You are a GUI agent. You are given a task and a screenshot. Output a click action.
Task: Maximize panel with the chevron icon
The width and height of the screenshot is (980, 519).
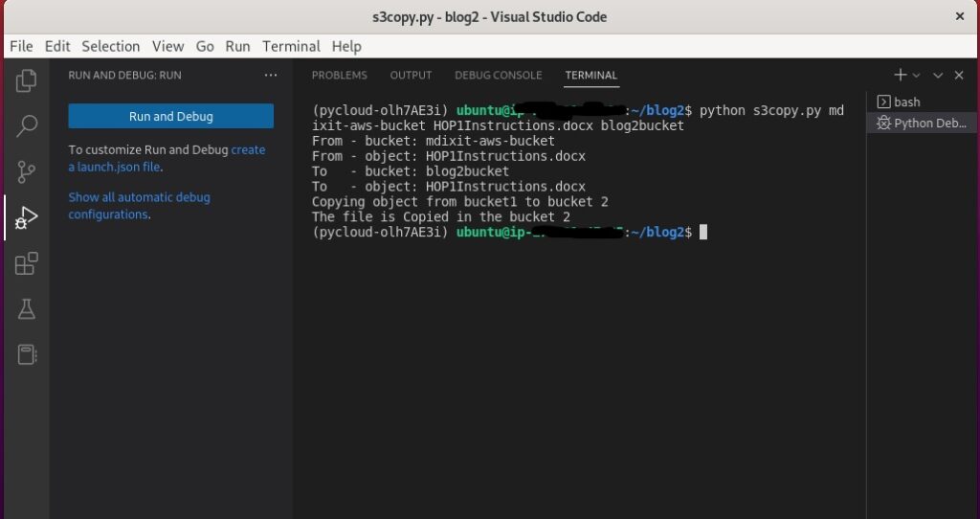[938, 75]
